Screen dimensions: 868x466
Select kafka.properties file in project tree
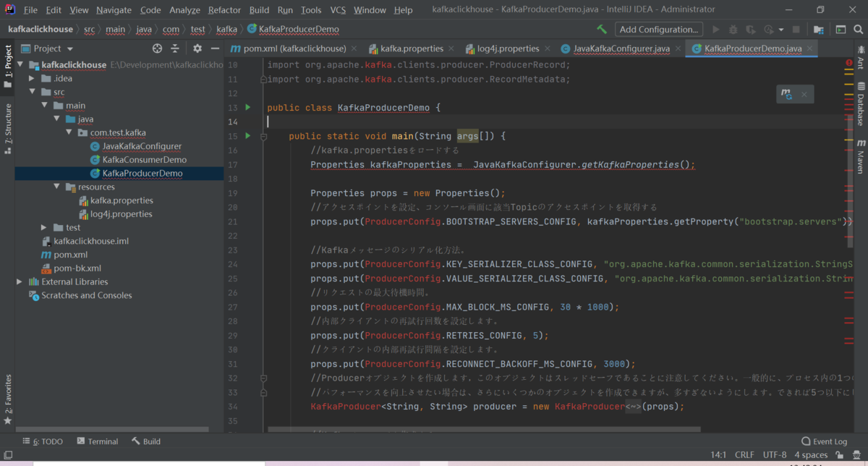(x=121, y=200)
